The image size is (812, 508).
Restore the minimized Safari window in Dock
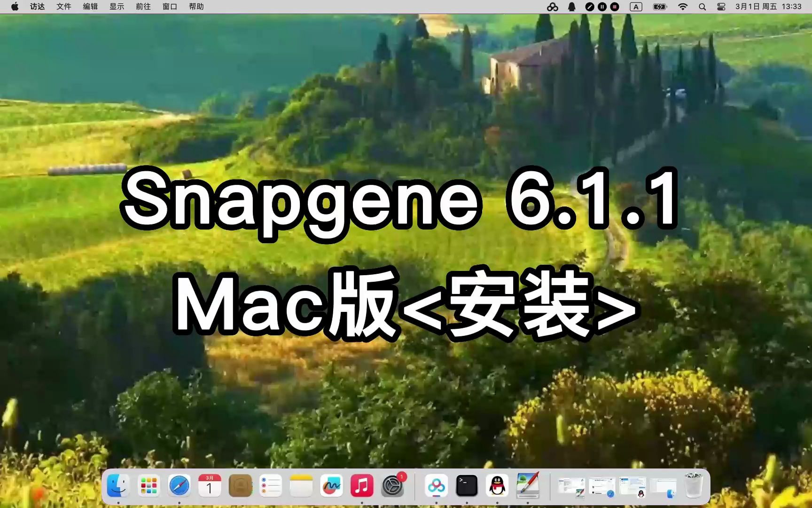(x=602, y=487)
